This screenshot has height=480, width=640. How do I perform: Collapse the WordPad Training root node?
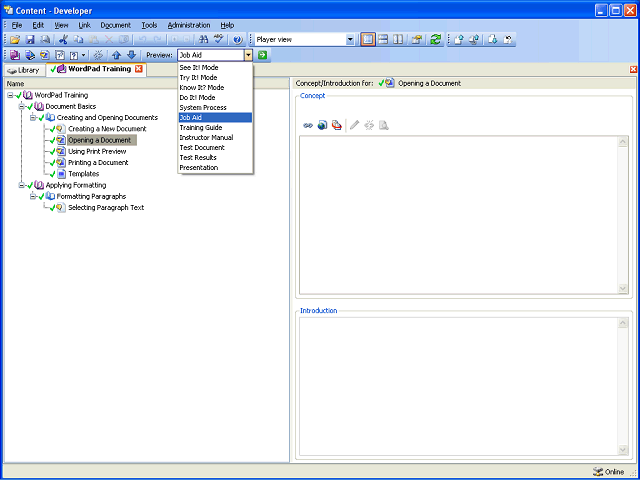tap(10, 95)
